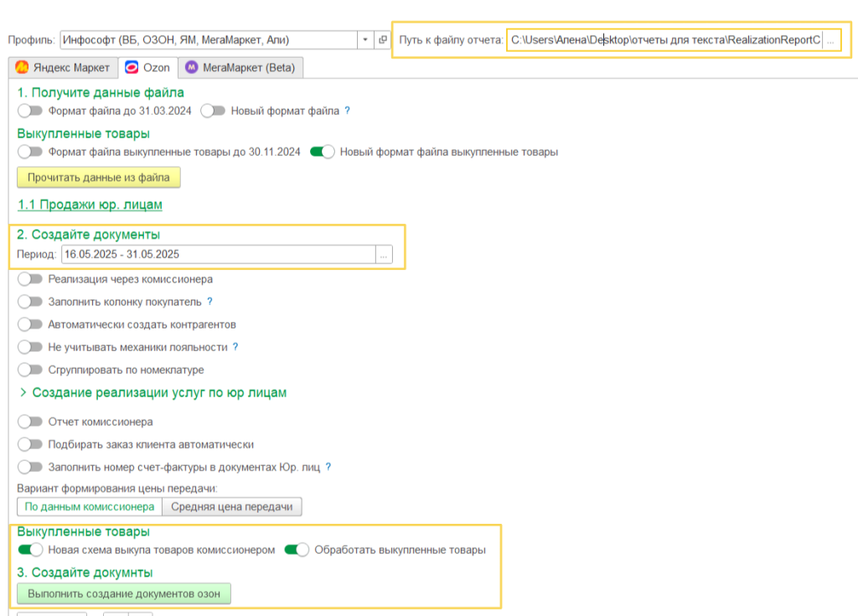Click Прочитать данные из файла button
The height and width of the screenshot is (616, 858).
(x=98, y=177)
